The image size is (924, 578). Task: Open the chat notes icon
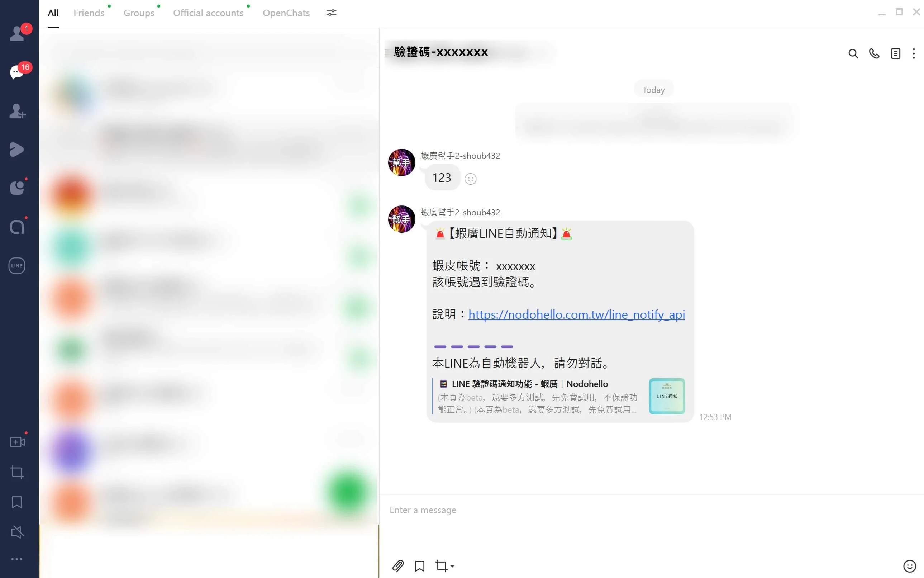[895, 53]
